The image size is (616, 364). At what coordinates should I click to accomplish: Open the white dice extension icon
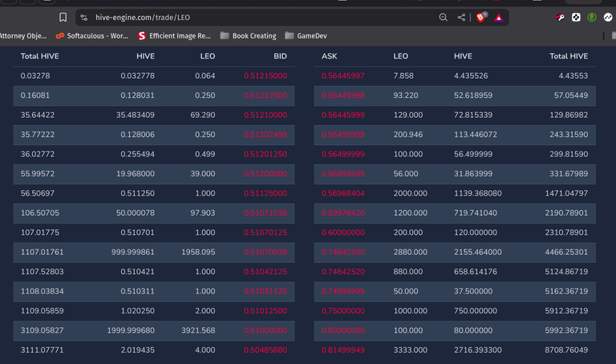[576, 18]
